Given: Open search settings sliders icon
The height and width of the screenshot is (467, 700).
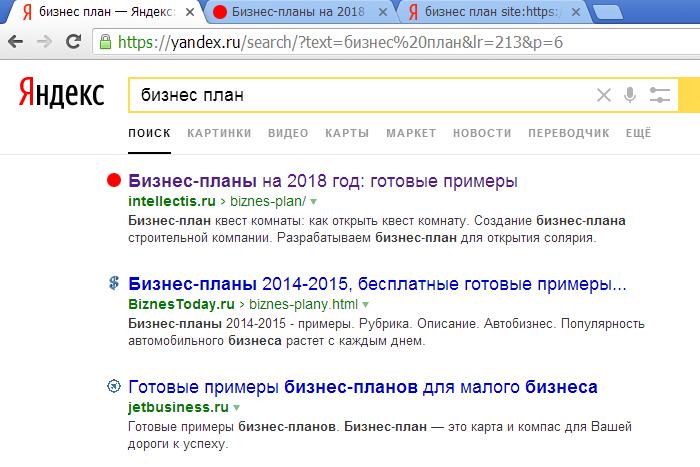Looking at the screenshot, I should point(659,96).
